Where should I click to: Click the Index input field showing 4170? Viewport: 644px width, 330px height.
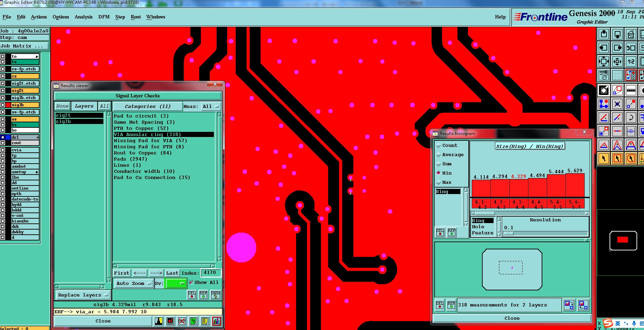tap(211, 273)
